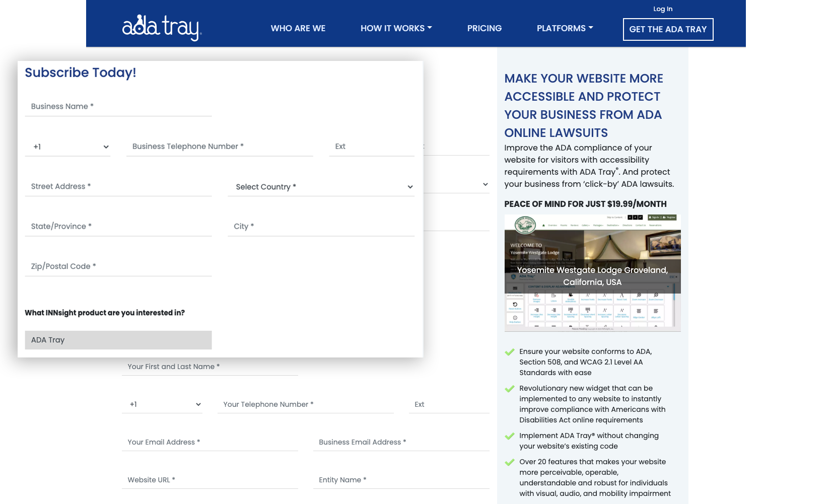Focus the City field
The width and height of the screenshot is (832, 504).
coord(321,226)
